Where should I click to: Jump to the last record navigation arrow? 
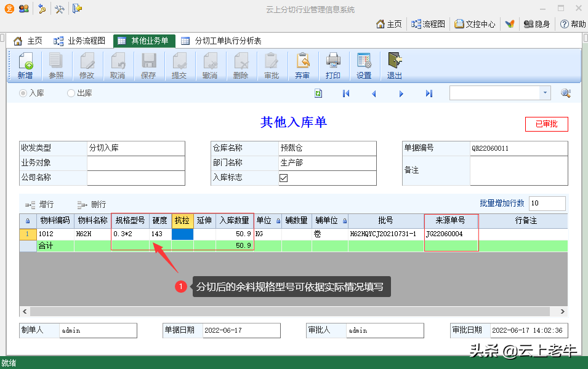(x=429, y=93)
